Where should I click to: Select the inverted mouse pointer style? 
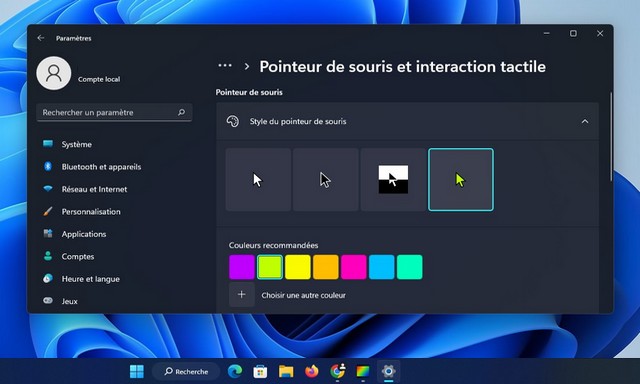point(393,180)
